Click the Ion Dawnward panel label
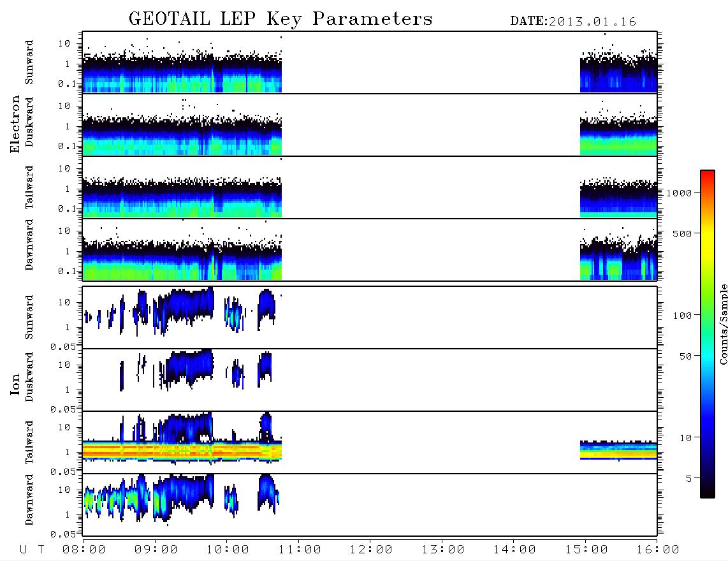The height and width of the screenshot is (561, 728). 29,500
